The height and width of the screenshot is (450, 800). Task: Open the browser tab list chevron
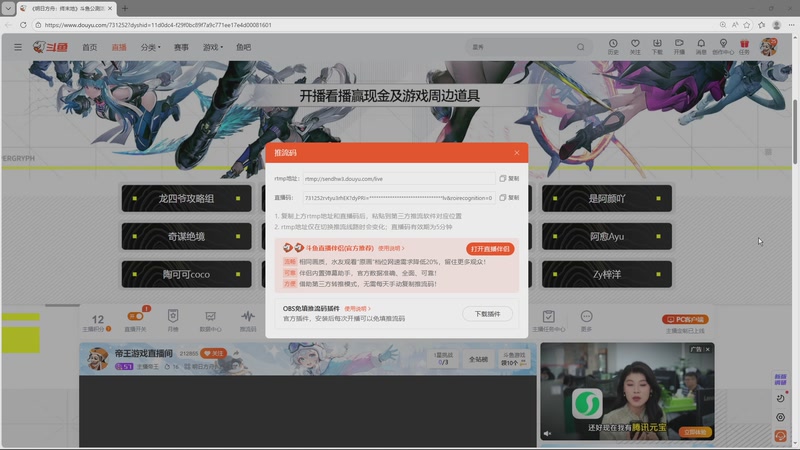pyautogui.click(x=8, y=8)
